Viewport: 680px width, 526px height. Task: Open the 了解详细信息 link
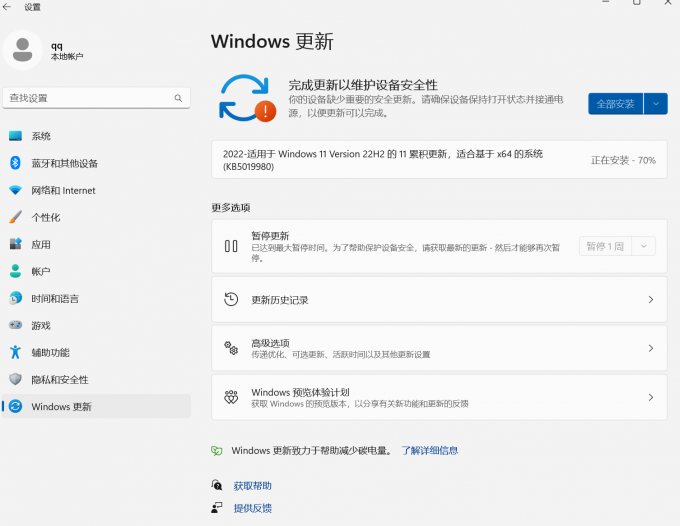(430, 451)
